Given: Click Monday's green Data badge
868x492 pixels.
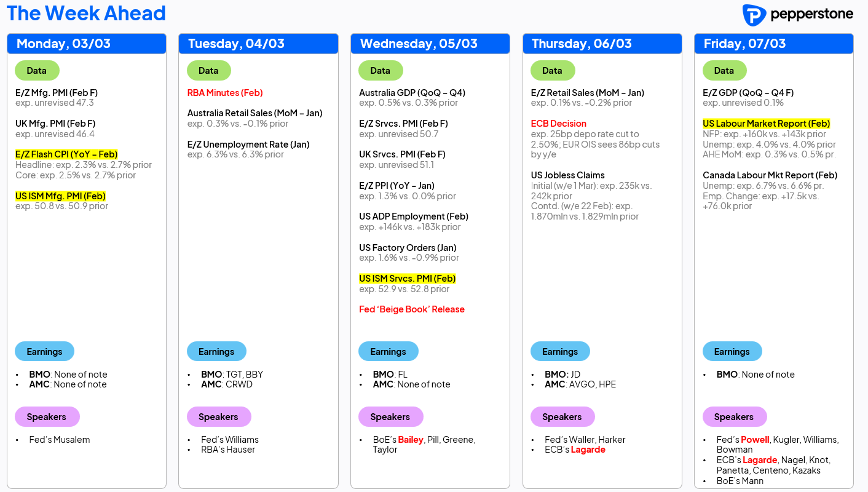Looking at the screenshot, I should tap(37, 71).
